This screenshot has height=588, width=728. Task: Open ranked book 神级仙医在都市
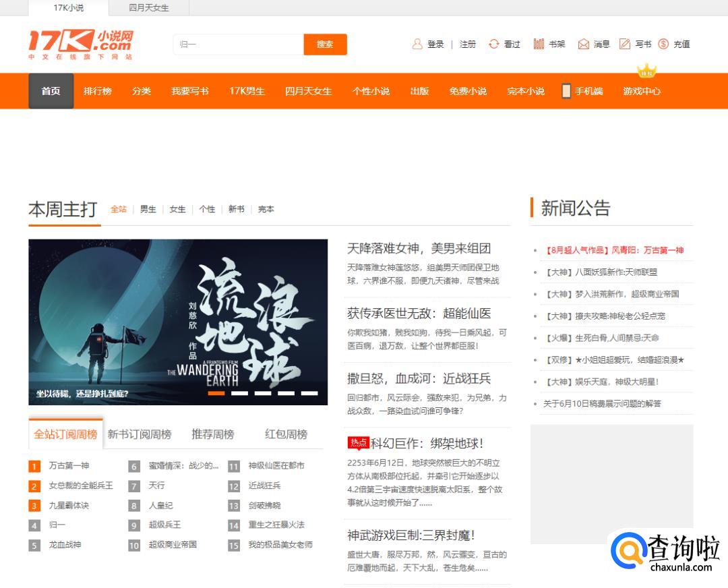[276, 465]
